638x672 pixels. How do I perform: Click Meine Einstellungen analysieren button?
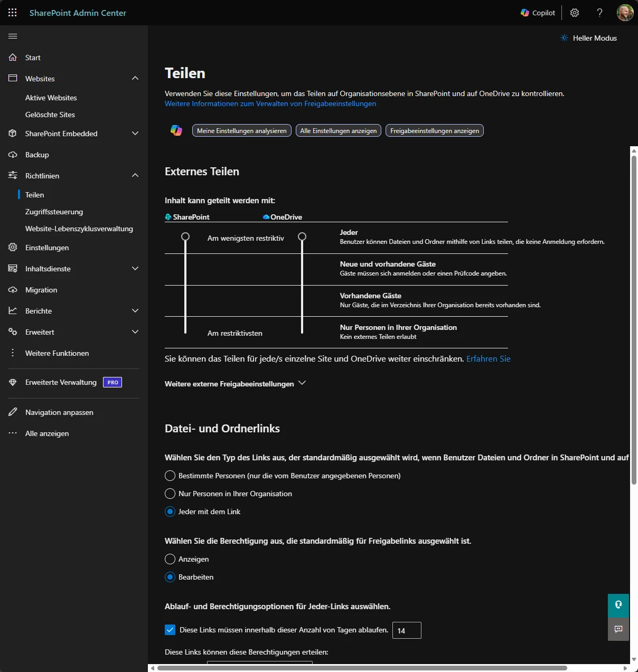[x=242, y=130]
